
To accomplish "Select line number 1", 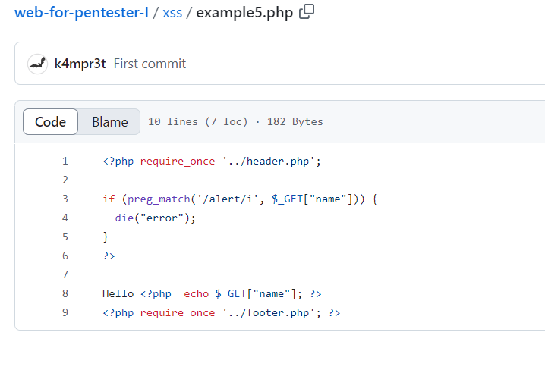I will coord(65,161).
